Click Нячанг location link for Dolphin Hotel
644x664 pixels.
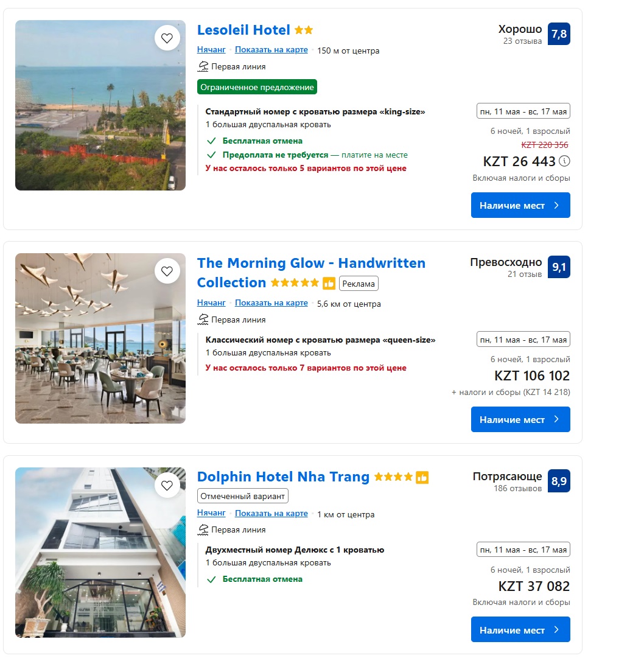click(211, 514)
